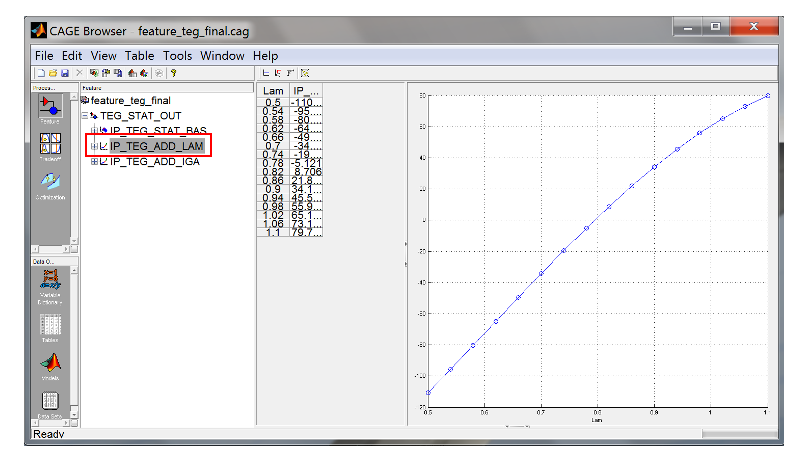Viewport: 798px width, 462px height.
Task: Expand the IP_TEG_STAT_BAS node
Action: tap(94, 131)
